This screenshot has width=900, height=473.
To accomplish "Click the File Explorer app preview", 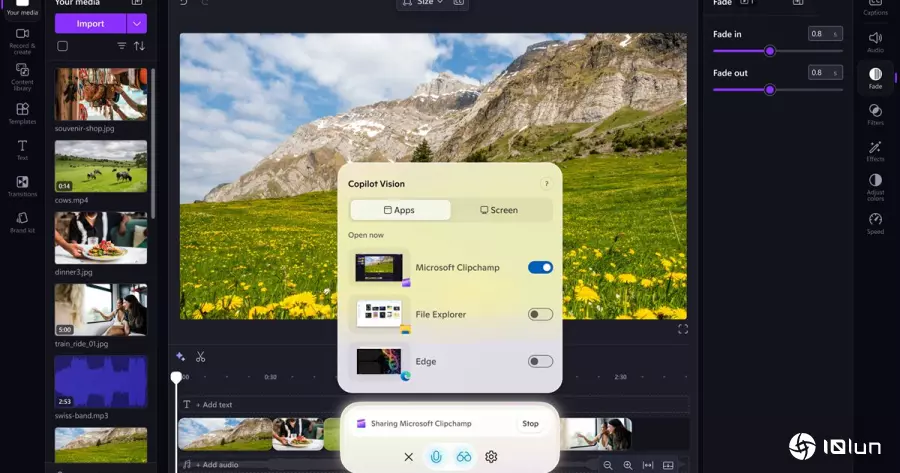I will point(379,315).
